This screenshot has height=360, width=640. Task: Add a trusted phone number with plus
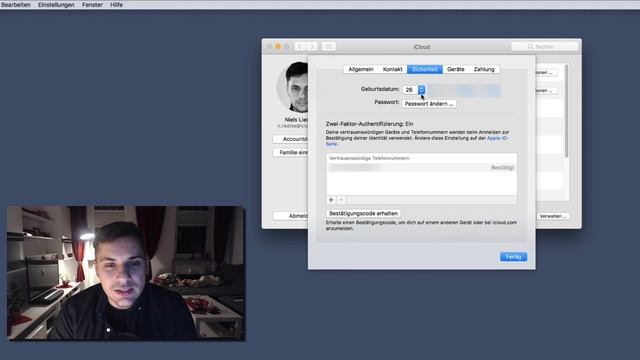pyautogui.click(x=331, y=200)
